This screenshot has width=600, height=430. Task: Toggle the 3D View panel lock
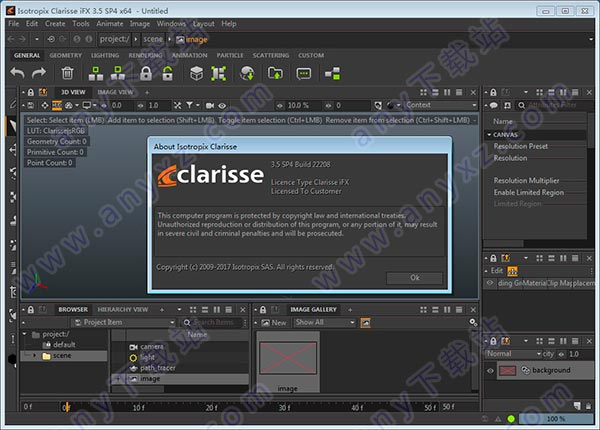click(x=31, y=93)
